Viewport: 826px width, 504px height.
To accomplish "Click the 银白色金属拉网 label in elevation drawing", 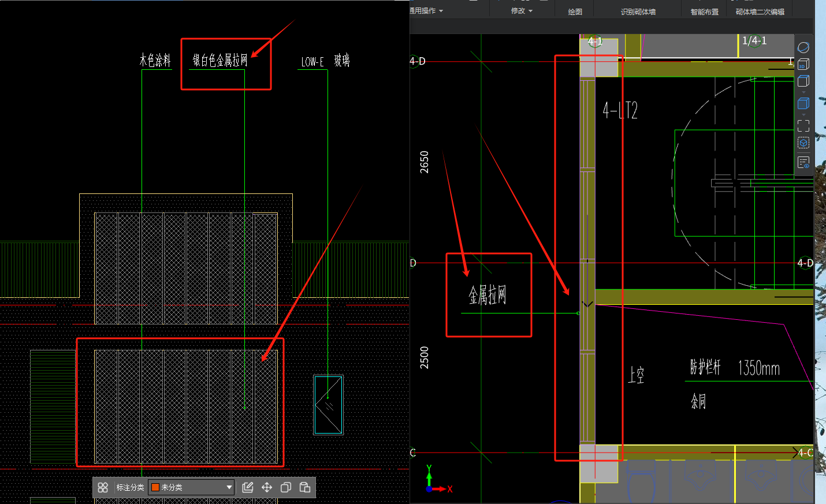I will tap(220, 60).
